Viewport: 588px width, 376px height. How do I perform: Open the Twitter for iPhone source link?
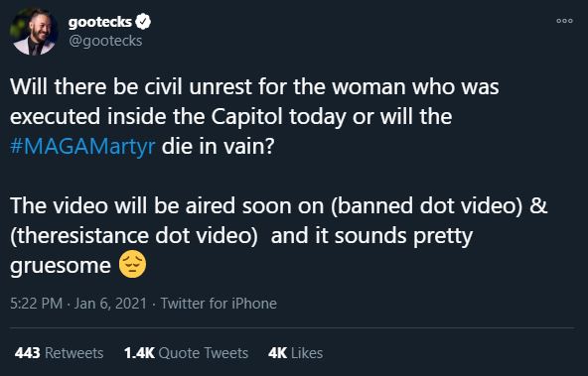pyautogui.click(x=219, y=304)
